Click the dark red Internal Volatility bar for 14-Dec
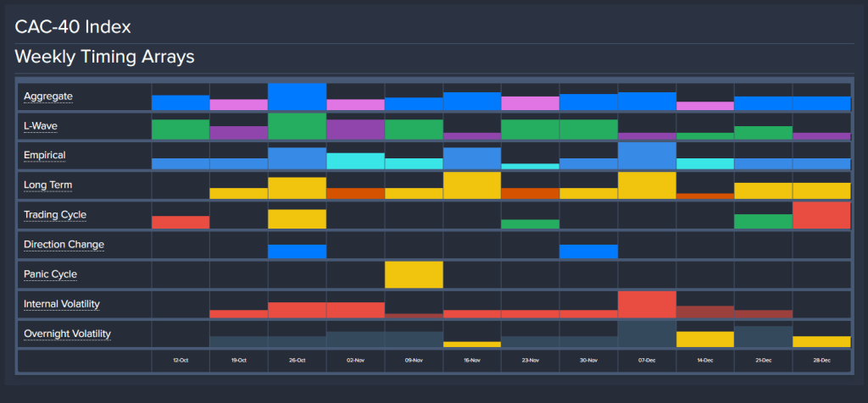868x403 pixels. pos(705,312)
